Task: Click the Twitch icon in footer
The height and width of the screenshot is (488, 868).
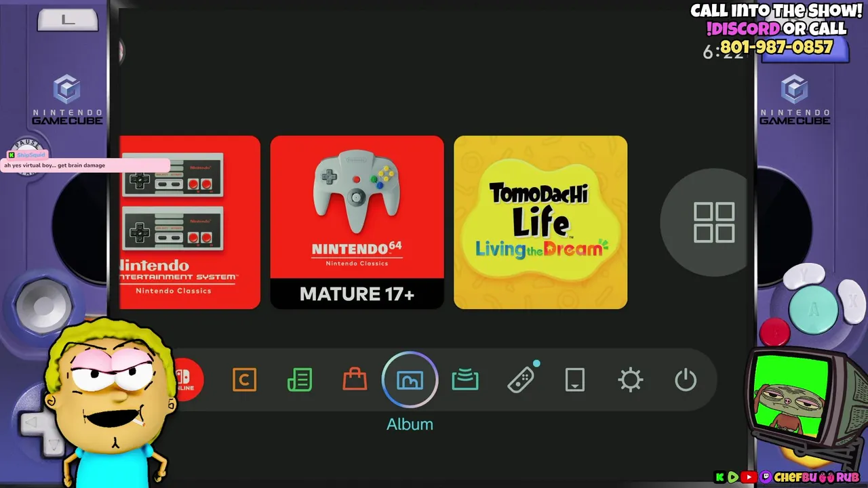Action: pyautogui.click(x=766, y=477)
